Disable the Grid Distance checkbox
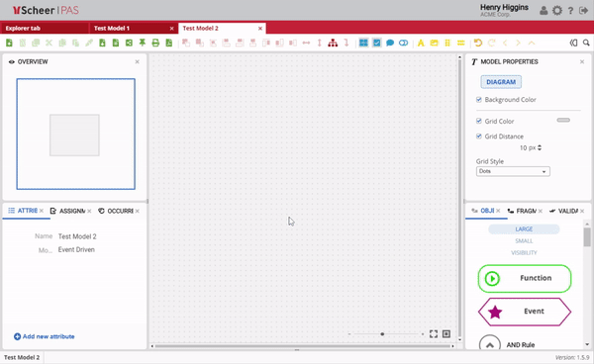This screenshot has width=594, height=364. pos(479,136)
